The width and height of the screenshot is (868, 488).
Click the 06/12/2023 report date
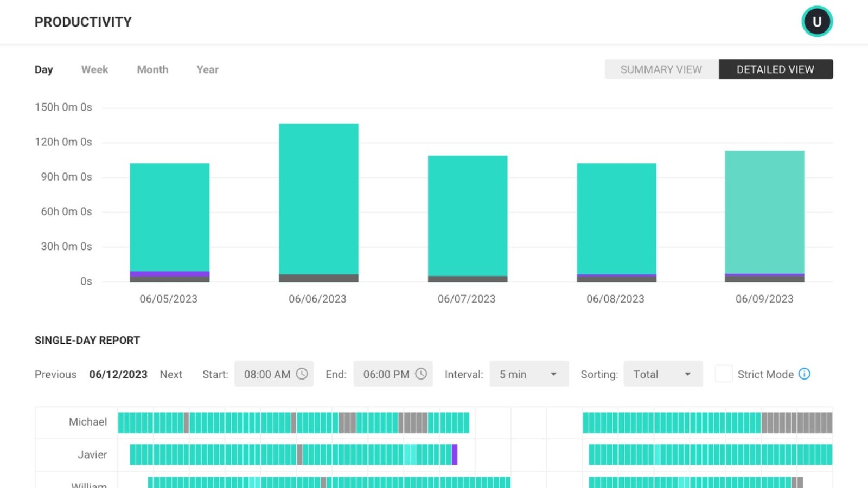118,374
